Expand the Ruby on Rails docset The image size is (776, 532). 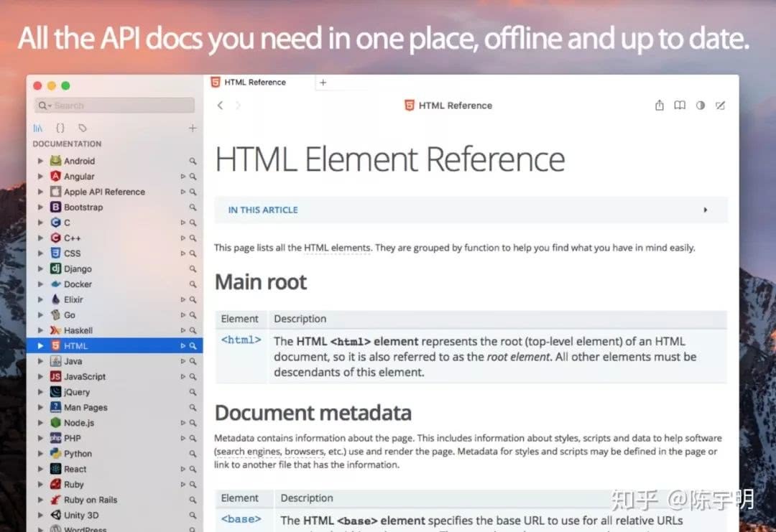pos(40,500)
